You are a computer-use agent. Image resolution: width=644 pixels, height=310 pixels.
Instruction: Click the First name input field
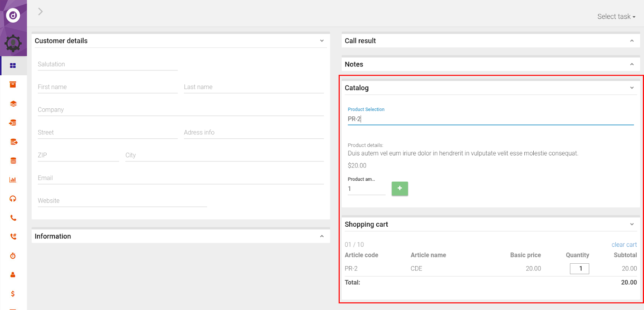(x=107, y=87)
